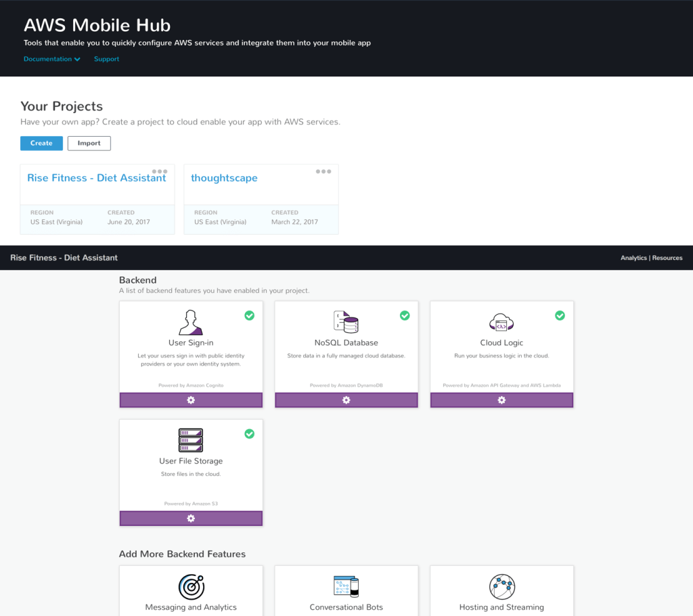693x616 pixels.
Task: Open thoughtscape project options ellipsis menu
Action: [323, 171]
